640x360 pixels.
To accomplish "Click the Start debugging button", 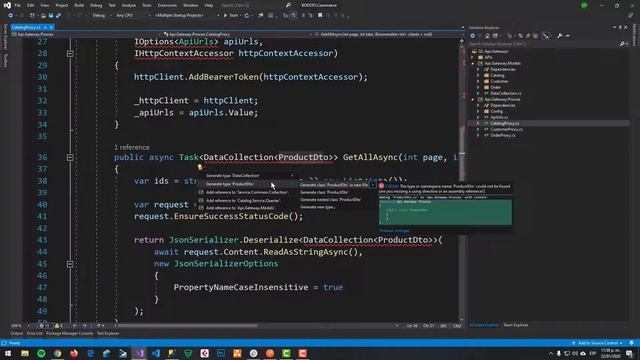I will click(x=231, y=16).
